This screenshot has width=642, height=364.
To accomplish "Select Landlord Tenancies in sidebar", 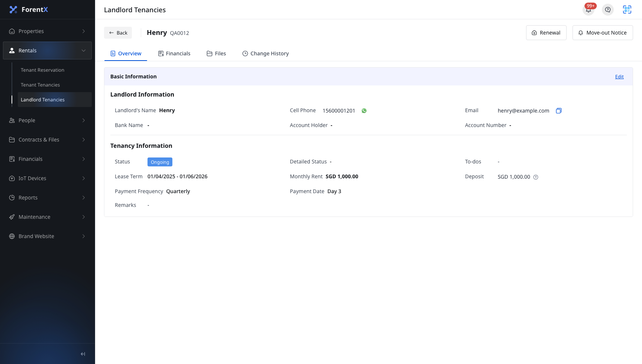I will [55, 100].
